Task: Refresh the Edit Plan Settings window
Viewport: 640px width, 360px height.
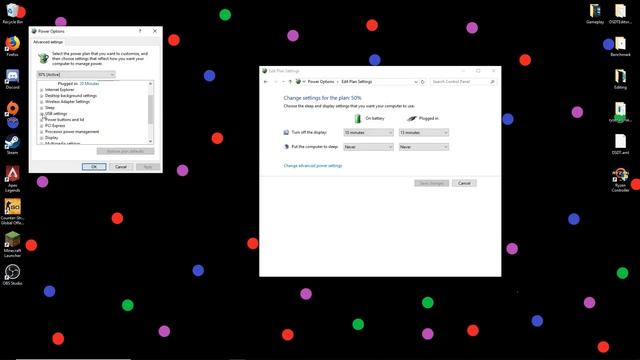Action: pyautogui.click(x=423, y=82)
